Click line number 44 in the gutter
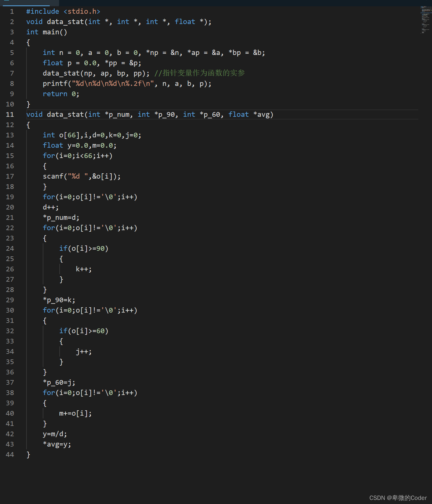The width and height of the screenshot is (432, 504). click(10, 455)
